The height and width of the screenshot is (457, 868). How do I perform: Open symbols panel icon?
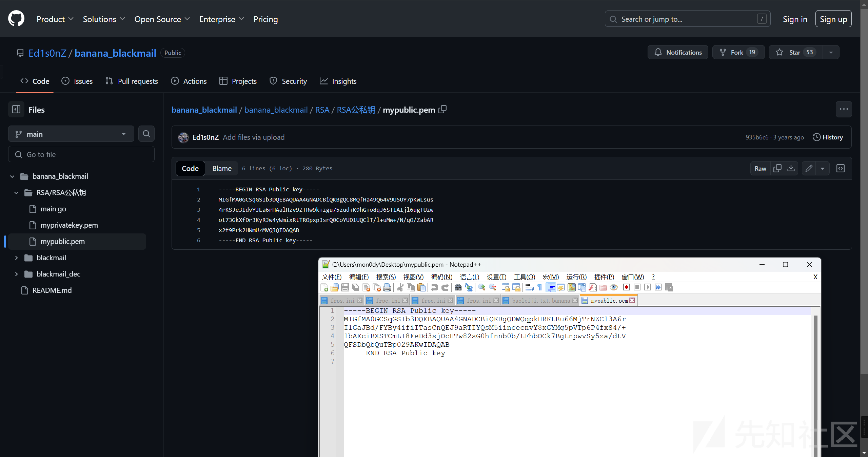(x=841, y=168)
